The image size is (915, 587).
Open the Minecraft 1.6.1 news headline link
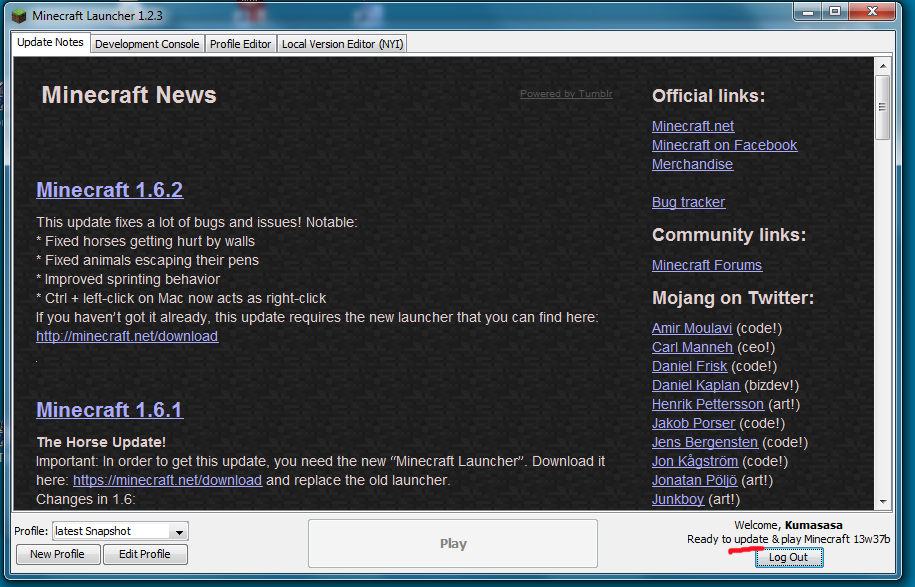[x=110, y=410]
